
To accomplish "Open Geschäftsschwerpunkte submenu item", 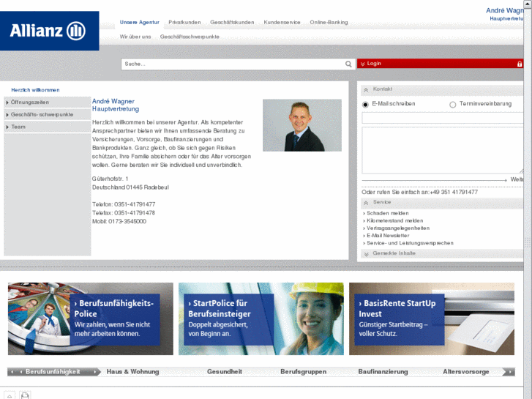I will [190, 37].
